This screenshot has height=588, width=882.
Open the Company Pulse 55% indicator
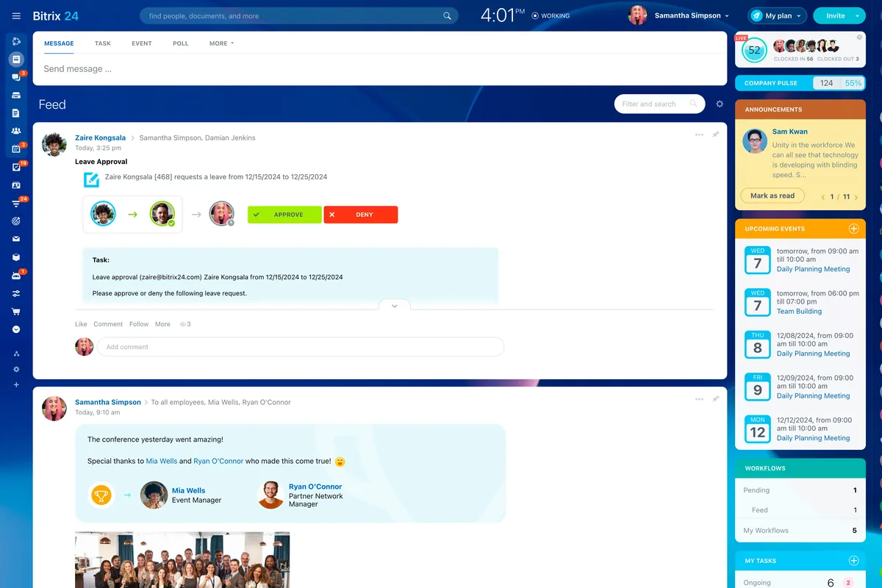pyautogui.click(x=853, y=83)
